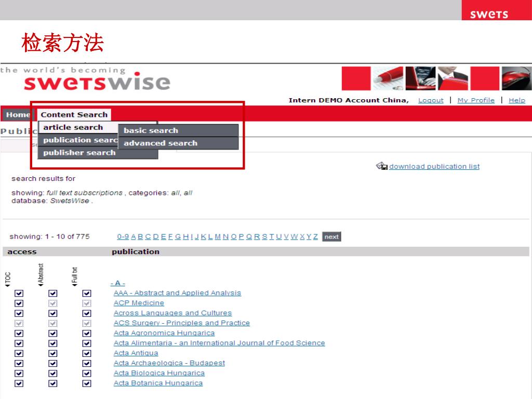This screenshot has height=399, width=532.
Task: Click the SwetsWise logo
Action: pyautogui.click(x=97, y=82)
